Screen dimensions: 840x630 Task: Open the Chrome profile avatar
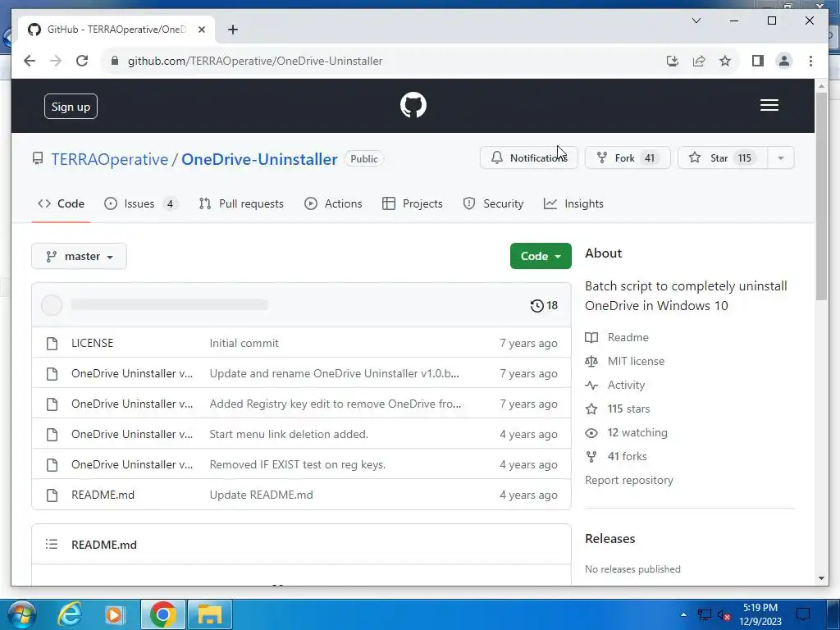(783, 61)
